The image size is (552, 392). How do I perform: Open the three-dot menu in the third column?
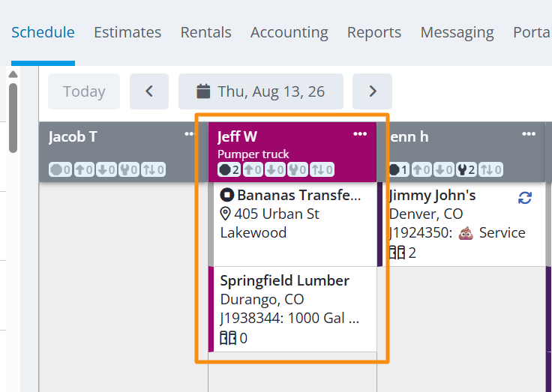[529, 133]
